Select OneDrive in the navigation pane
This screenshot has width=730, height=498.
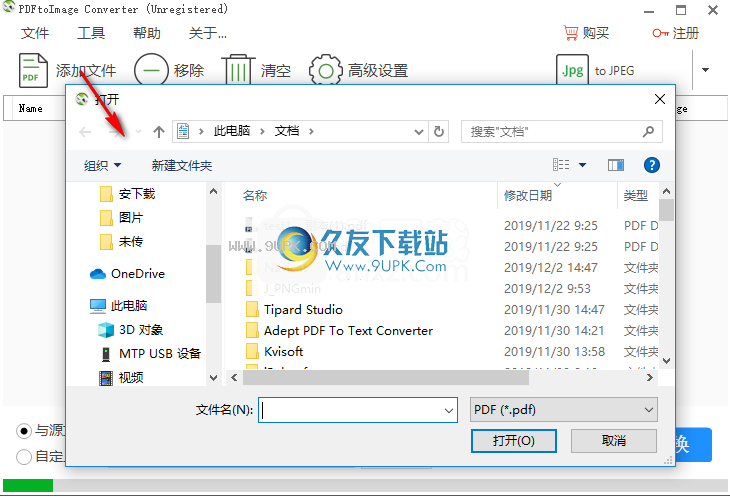[127, 274]
